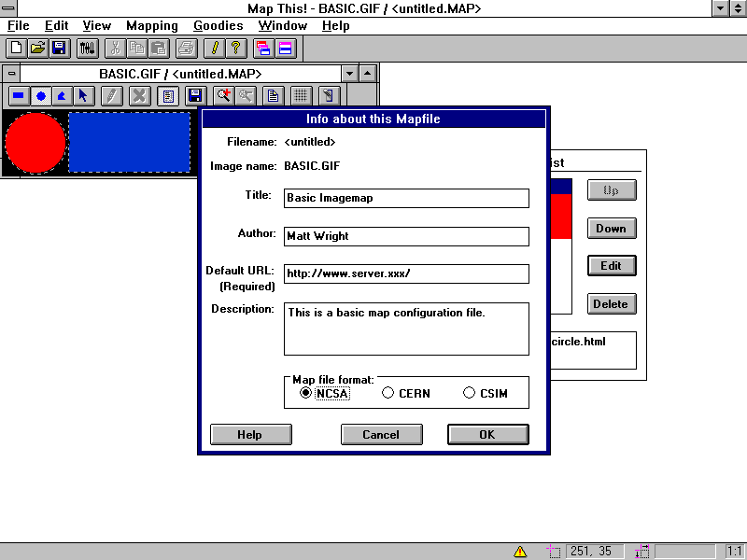The width and height of the screenshot is (747, 560).
Task: Click the yellow question mark help icon
Action: pos(235,48)
